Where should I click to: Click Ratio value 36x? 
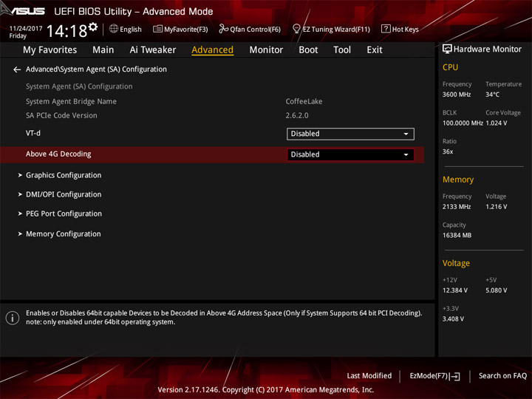coord(448,151)
